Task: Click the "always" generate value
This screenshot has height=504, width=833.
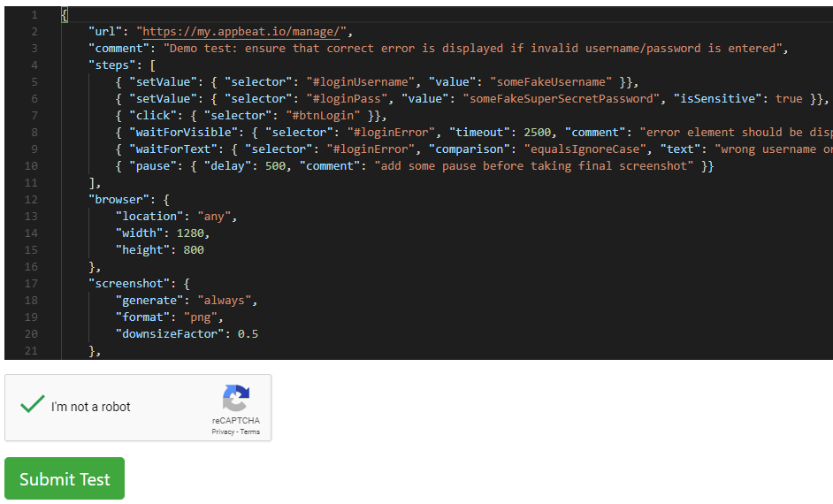Action: tap(225, 301)
